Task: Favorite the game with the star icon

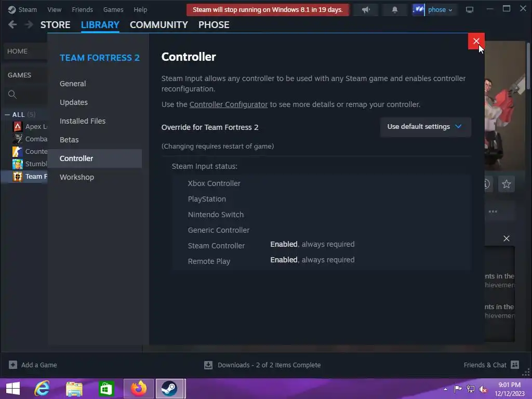Action: click(x=506, y=184)
